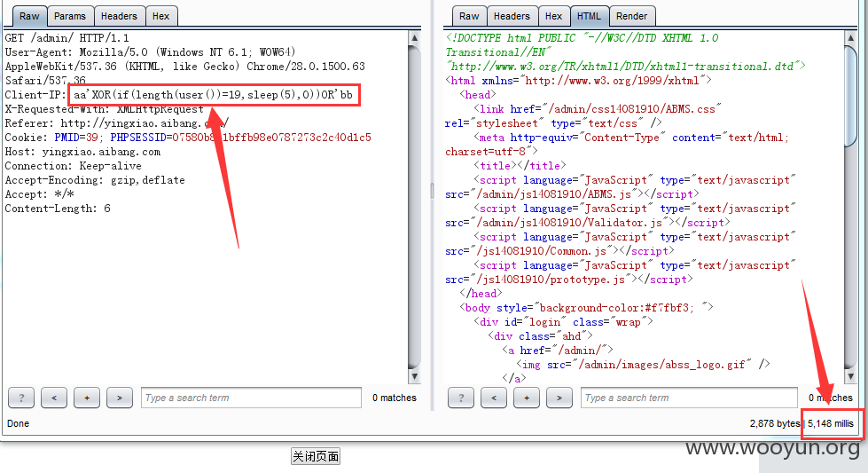
Task: Switch to request Raw tab
Action: click(28, 16)
